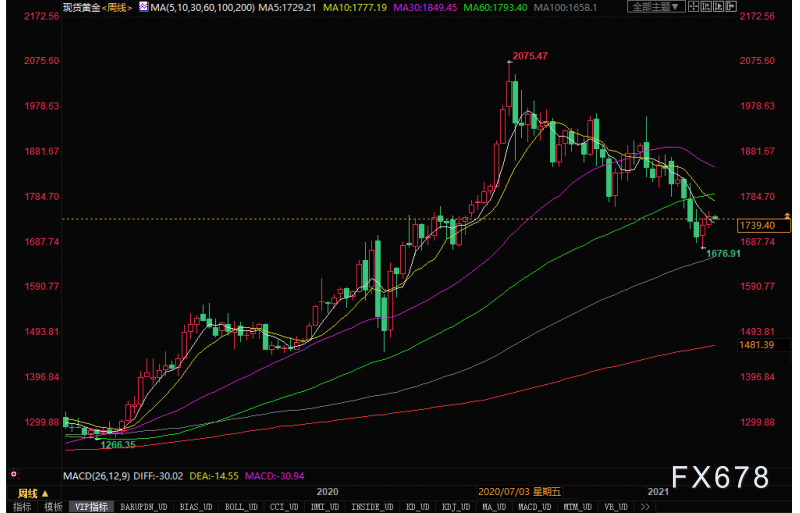Select the BARUPDN_UD indicator tab
Screen dimensions: 800x513
coord(144,507)
